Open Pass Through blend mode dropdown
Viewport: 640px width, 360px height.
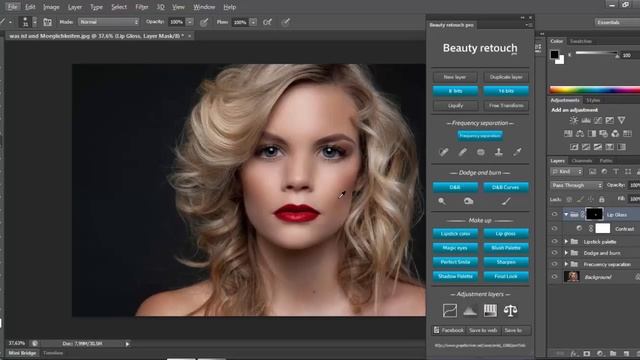(x=576, y=185)
